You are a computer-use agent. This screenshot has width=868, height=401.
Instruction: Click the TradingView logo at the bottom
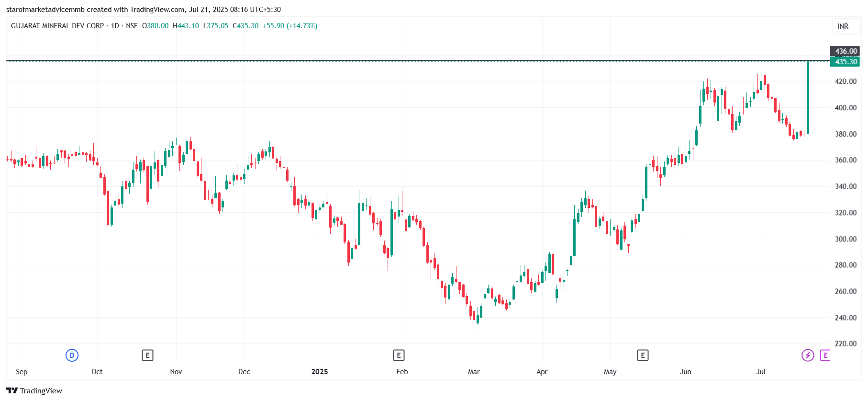click(34, 390)
